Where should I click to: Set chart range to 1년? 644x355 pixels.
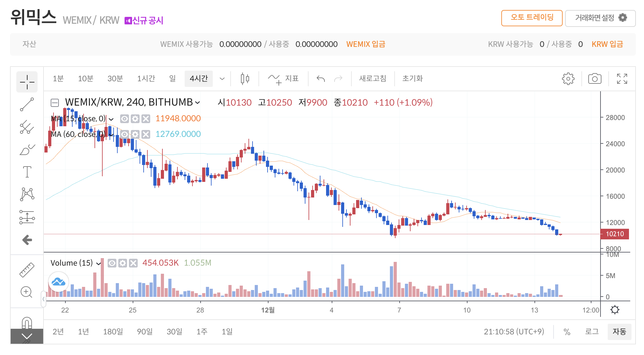(x=84, y=332)
